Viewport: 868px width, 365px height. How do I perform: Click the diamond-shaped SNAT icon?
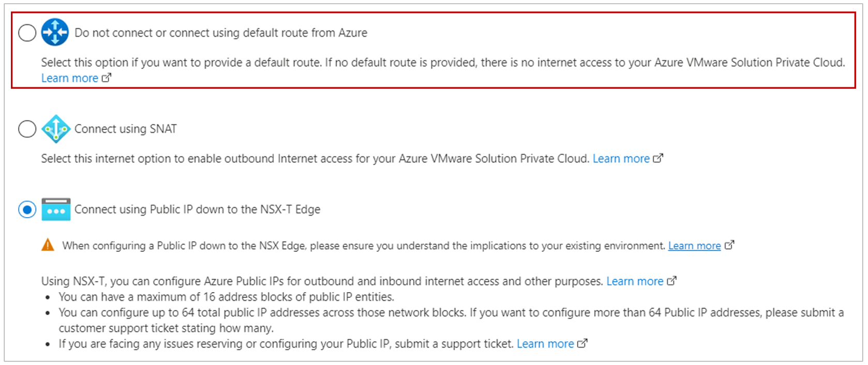click(x=56, y=129)
